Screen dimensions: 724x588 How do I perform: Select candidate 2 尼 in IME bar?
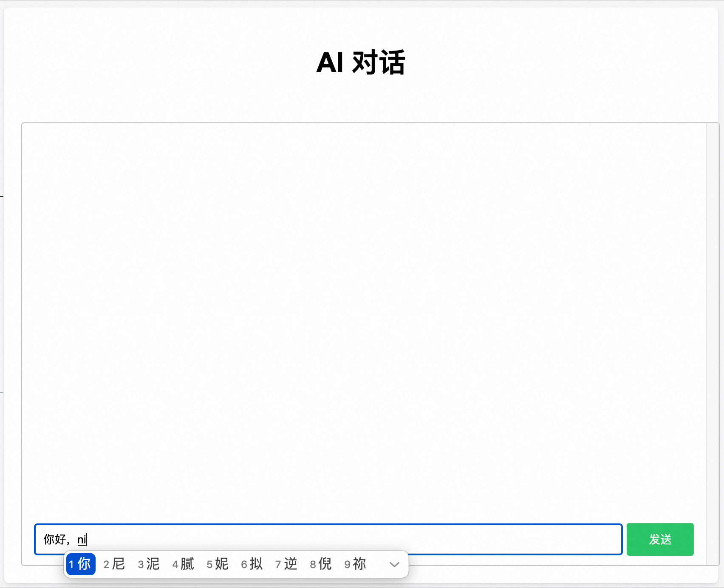[114, 565]
